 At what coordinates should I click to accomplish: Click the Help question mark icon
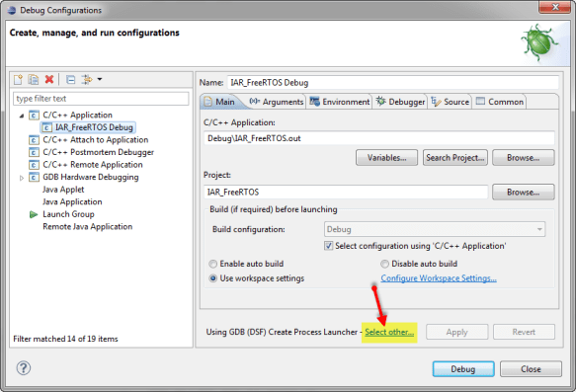[24, 368]
